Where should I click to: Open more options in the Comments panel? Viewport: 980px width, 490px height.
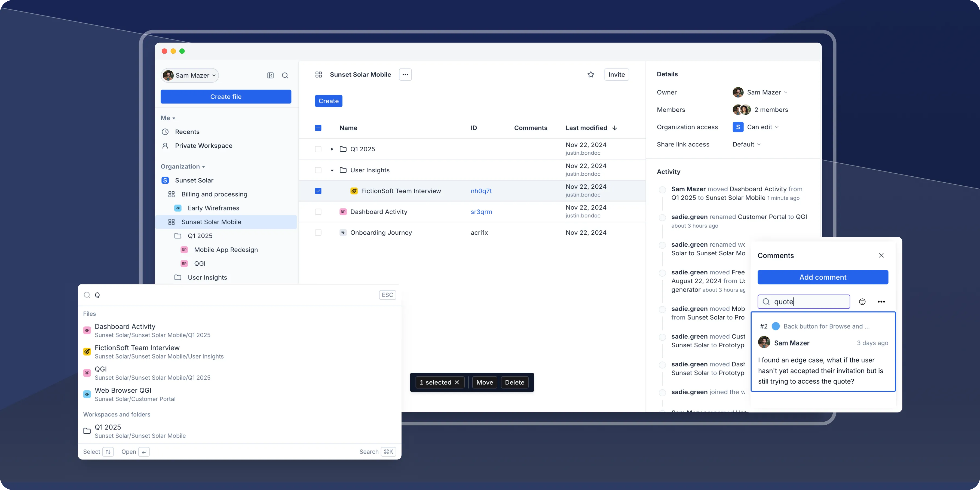tap(882, 301)
